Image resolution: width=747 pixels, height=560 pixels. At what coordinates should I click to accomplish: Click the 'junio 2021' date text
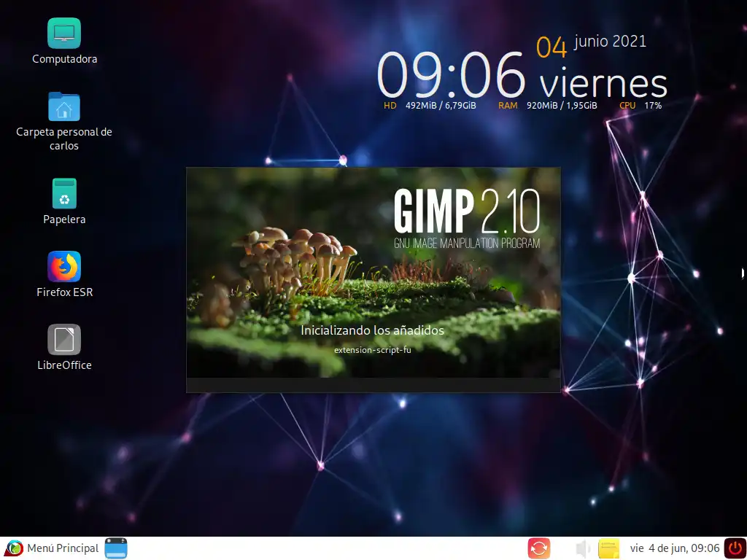[x=611, y=42]
